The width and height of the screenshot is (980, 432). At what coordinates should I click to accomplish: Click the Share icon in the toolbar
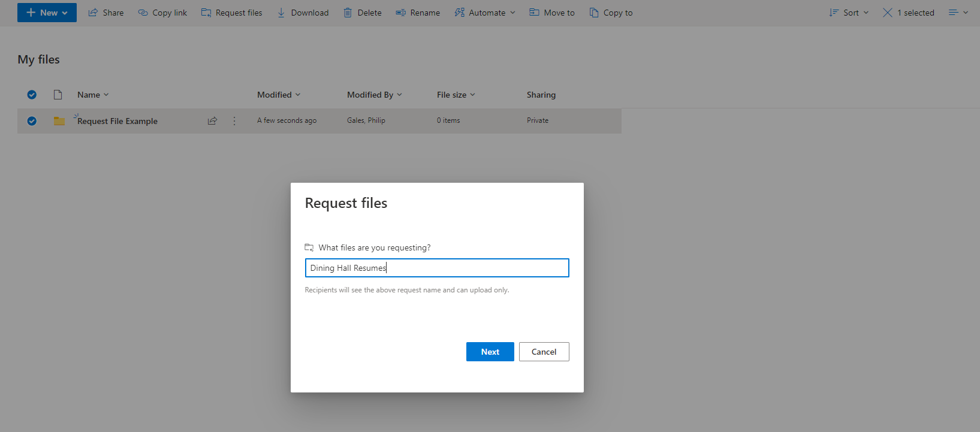(93, 13)
